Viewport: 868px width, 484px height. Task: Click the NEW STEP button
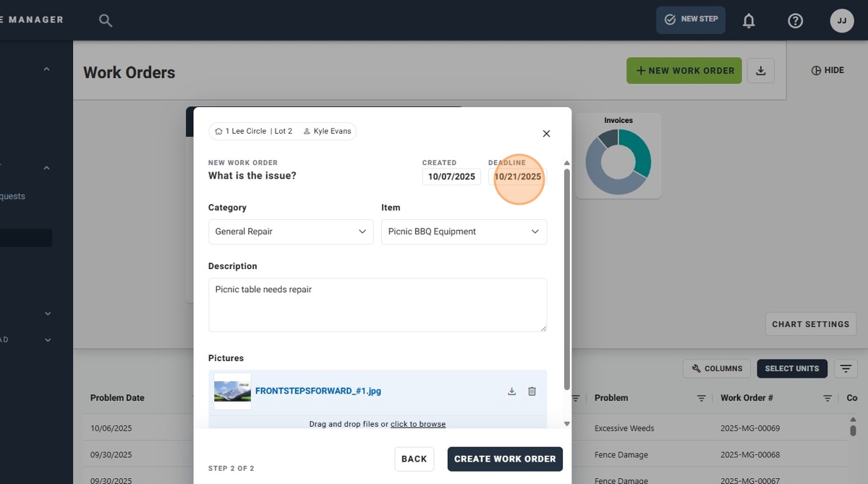tap(691, 20)
